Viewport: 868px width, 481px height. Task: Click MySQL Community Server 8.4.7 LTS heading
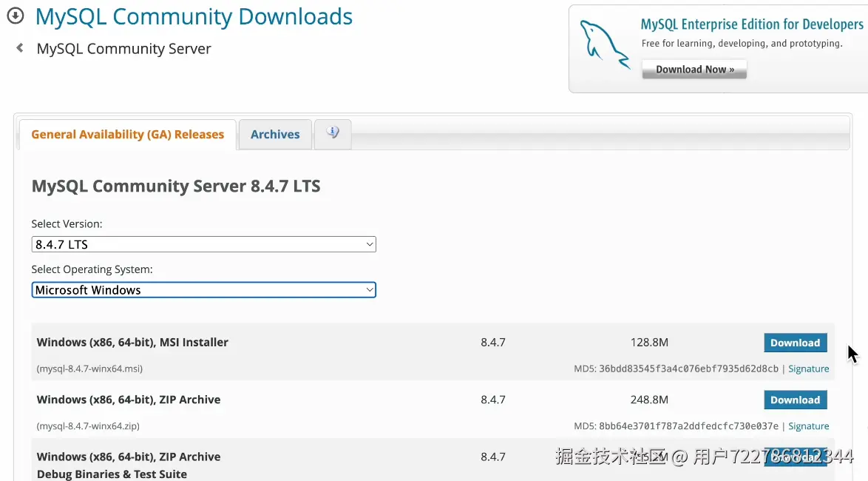(176, 186)
